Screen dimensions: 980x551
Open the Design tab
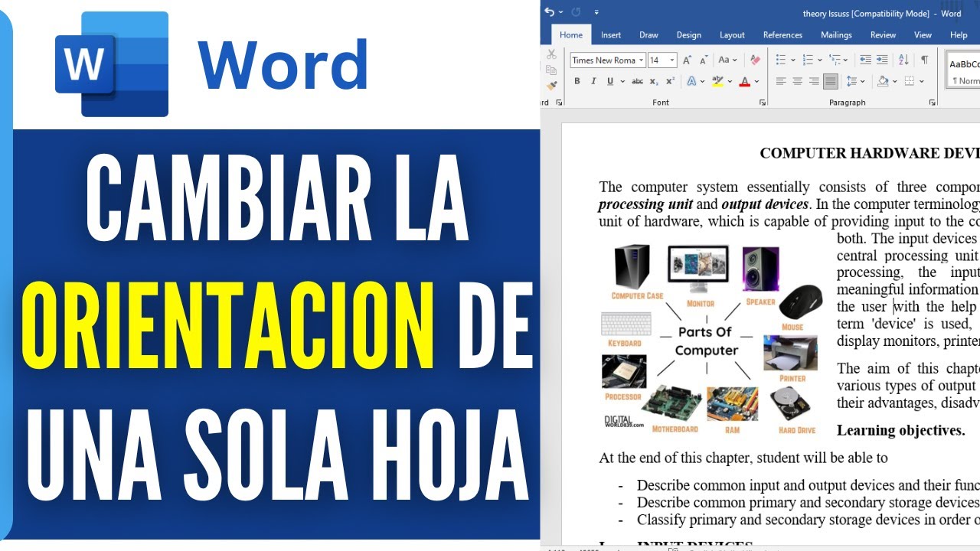(x=688, y=34)
